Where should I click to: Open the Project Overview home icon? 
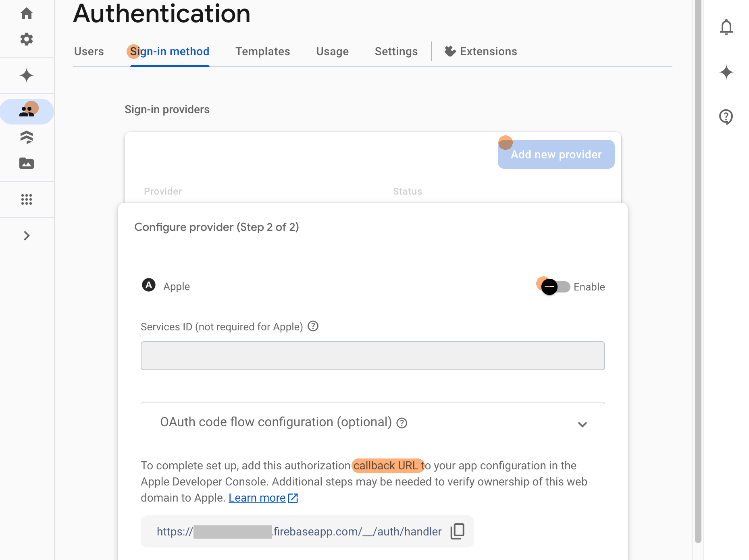27,13
